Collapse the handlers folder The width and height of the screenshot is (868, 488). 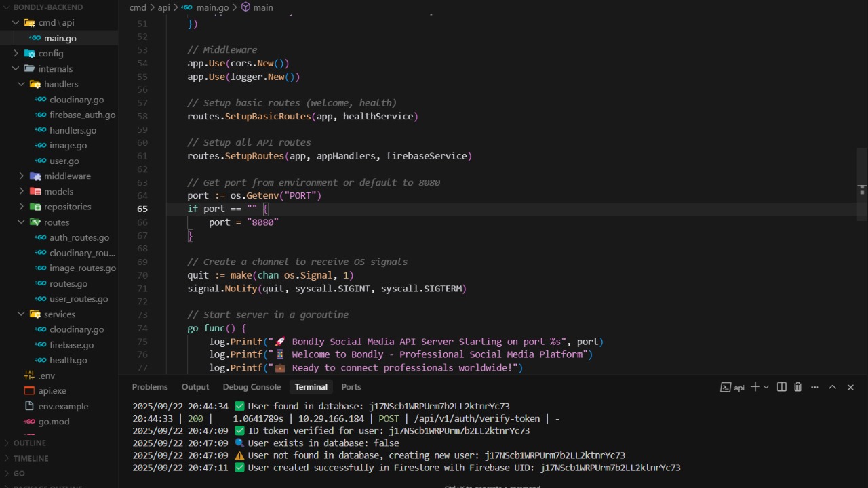61,84
